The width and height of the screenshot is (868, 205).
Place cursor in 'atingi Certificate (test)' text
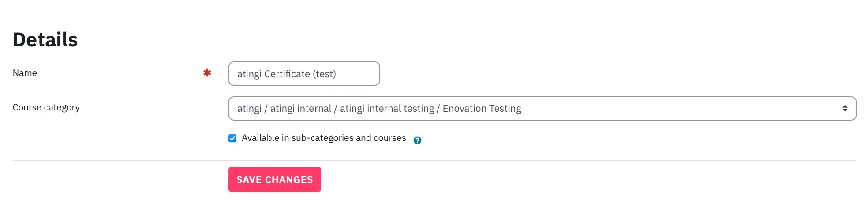(x=287, y=74)
